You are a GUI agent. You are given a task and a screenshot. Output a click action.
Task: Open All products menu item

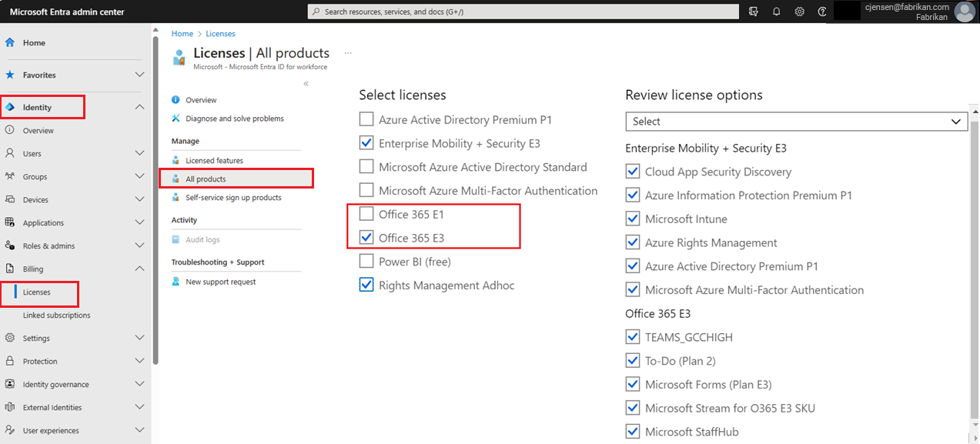(206, 179)
